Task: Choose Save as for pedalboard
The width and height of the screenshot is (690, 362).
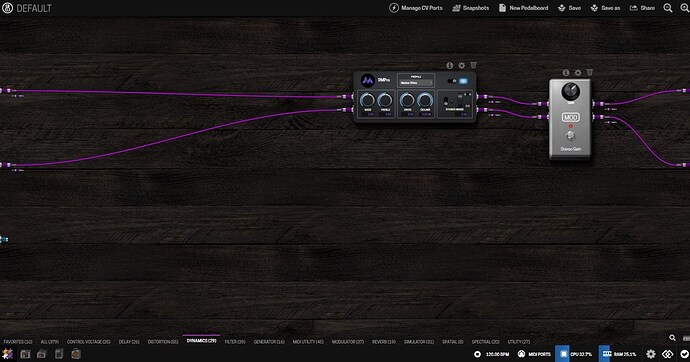Action: (605, 8)
